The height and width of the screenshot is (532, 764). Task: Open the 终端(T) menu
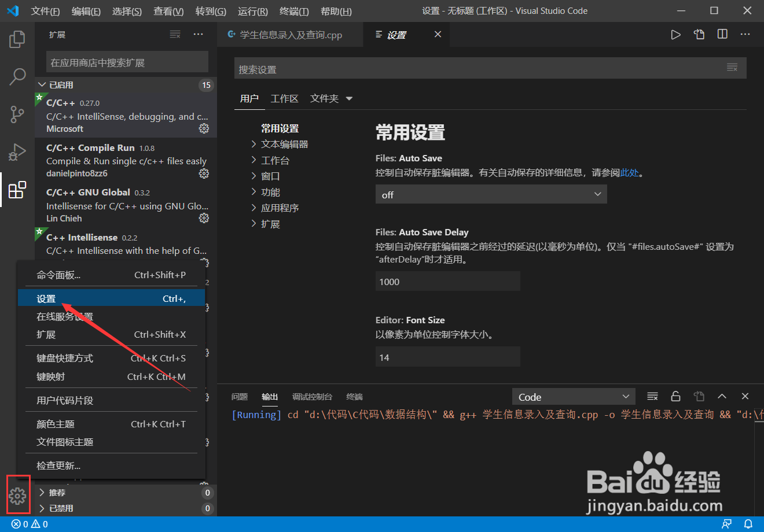294,12
